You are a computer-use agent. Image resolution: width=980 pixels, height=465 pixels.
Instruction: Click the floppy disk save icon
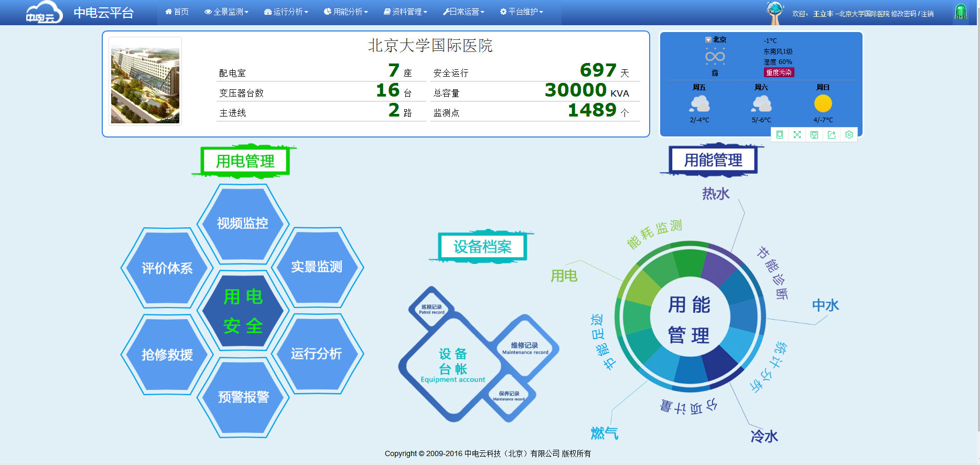tap(814, 135)
